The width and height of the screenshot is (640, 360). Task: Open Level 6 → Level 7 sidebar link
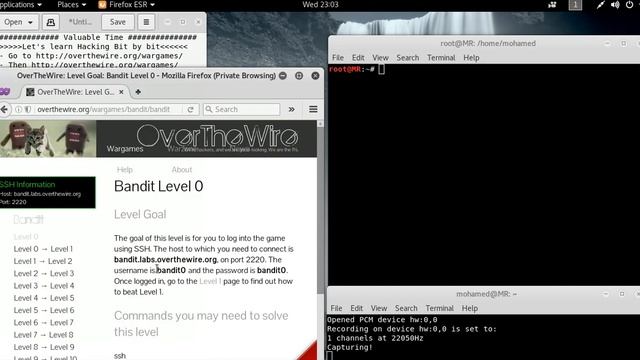pos(43,322)
